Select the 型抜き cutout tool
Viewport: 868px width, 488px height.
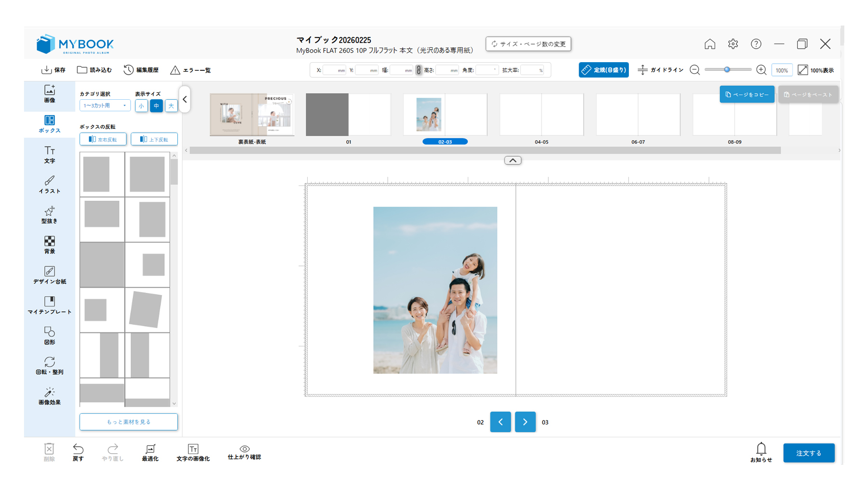coord(50,215)
